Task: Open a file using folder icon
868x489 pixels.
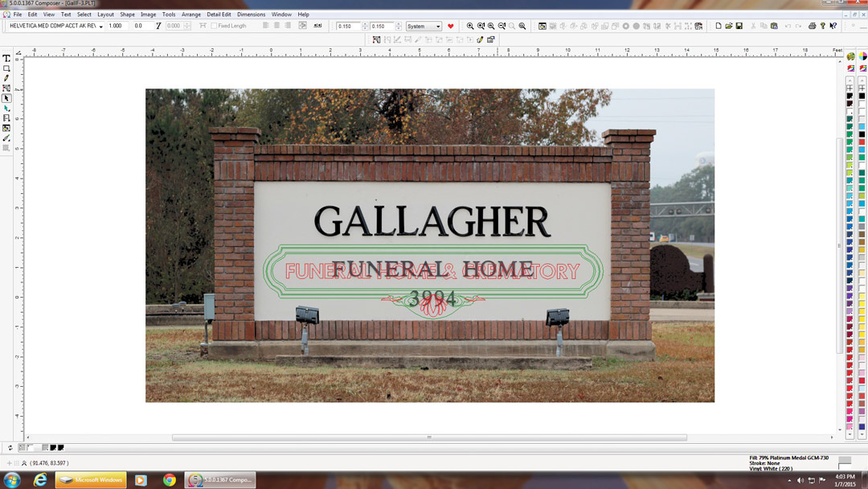Action: (728, 26)
